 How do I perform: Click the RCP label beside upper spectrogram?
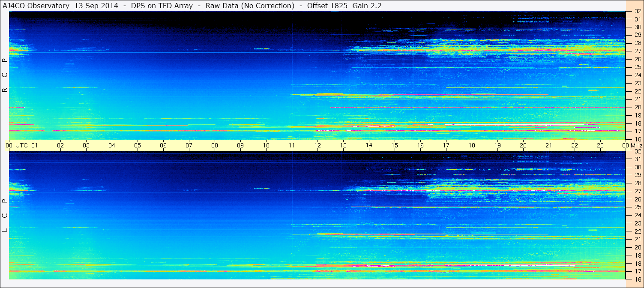click(5, 75)
